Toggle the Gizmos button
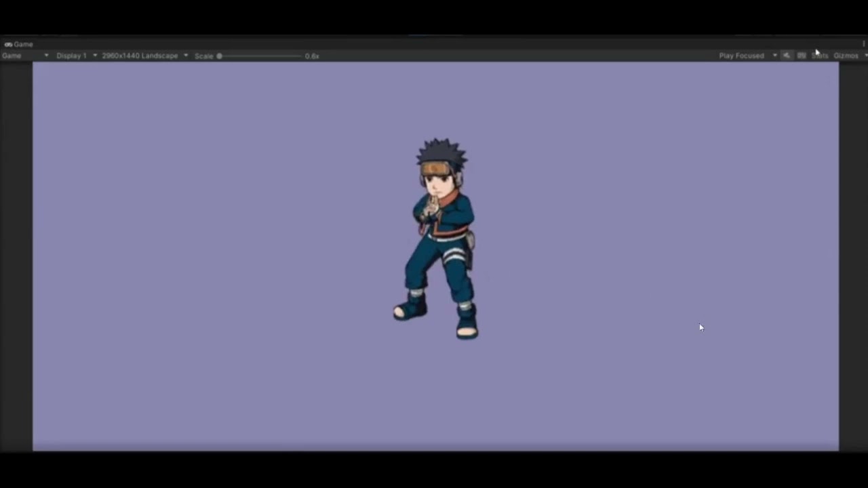The height and width of the screenshot is (488, 868). (x=846, y=56)
